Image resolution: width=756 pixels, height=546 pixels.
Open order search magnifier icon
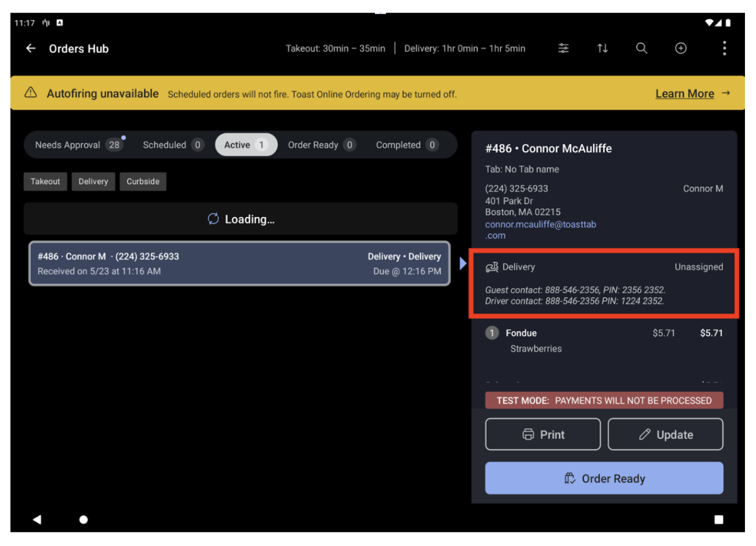tap(641, 48)
